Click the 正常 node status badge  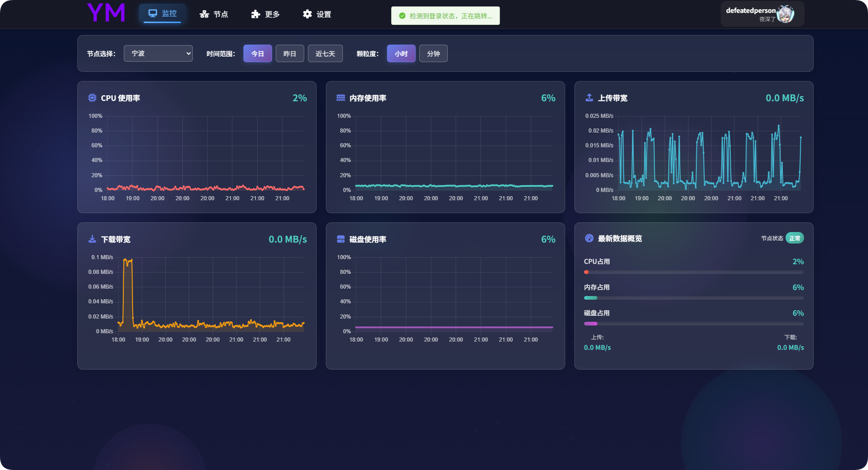pos(794,238)
